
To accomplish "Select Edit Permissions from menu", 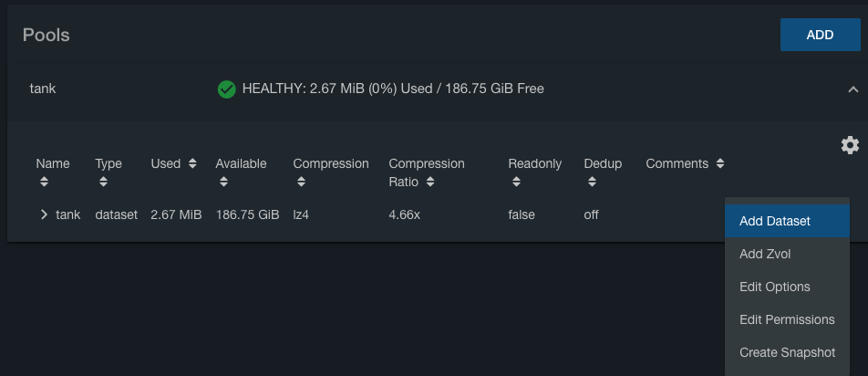I will click(x=787, y=319).
